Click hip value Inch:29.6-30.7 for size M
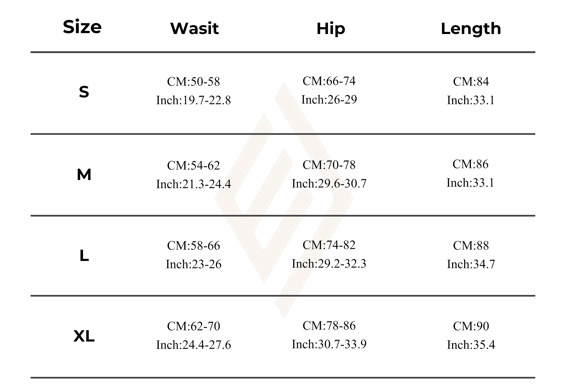The width and height of the screenshot is (564, 392). tap(329, 184)
